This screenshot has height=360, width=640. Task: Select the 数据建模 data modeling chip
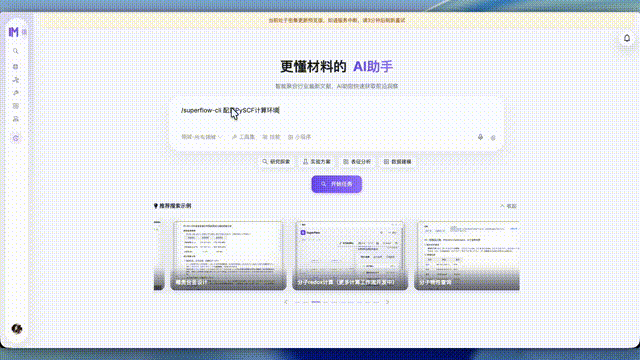pos(398,162)
